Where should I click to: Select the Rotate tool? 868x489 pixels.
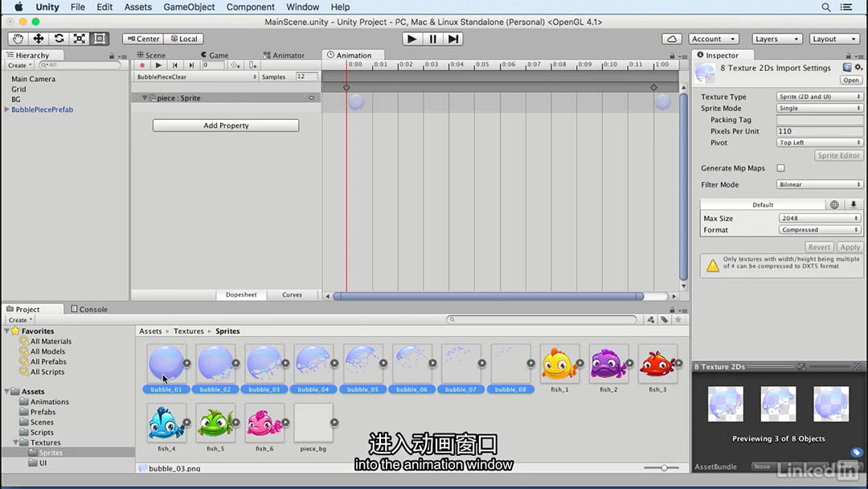tap(59, 39)
